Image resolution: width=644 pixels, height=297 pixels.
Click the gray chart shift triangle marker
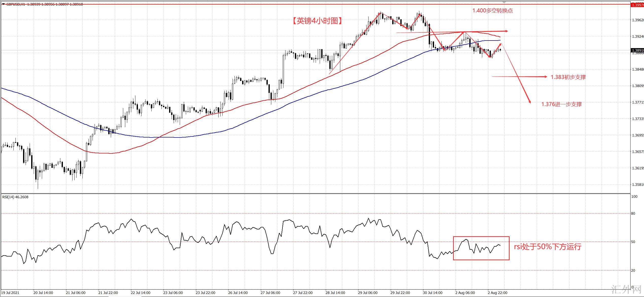[504, 2]
